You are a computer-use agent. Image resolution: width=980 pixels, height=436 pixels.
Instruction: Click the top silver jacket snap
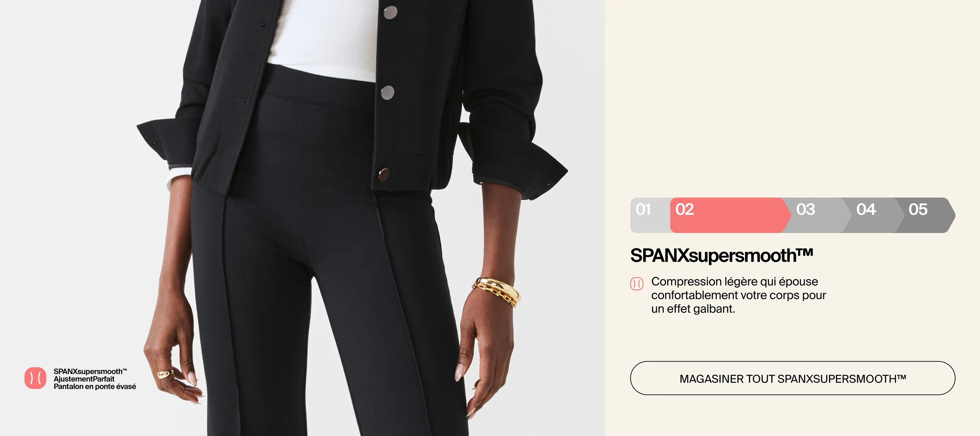390,13
